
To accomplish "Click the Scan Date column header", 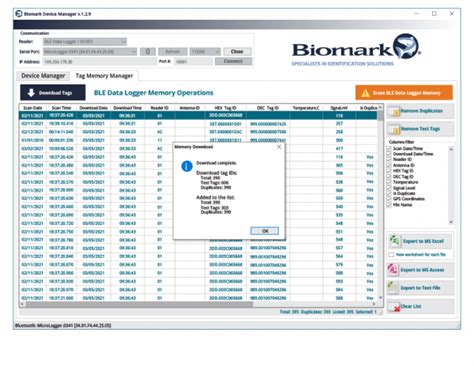I will [x=33, y=108].
